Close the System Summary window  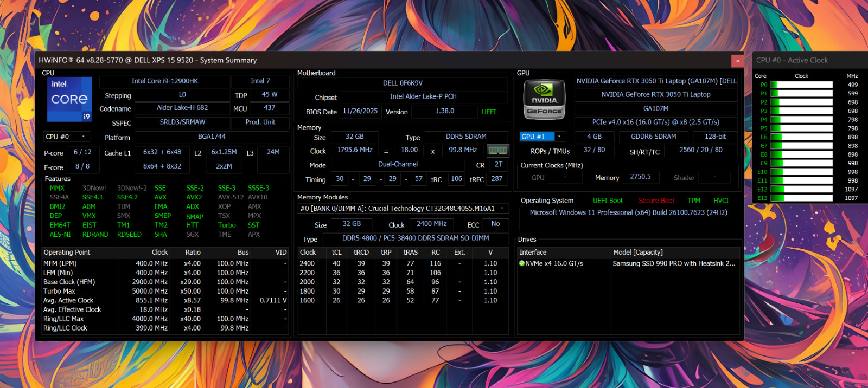[737, 61]
